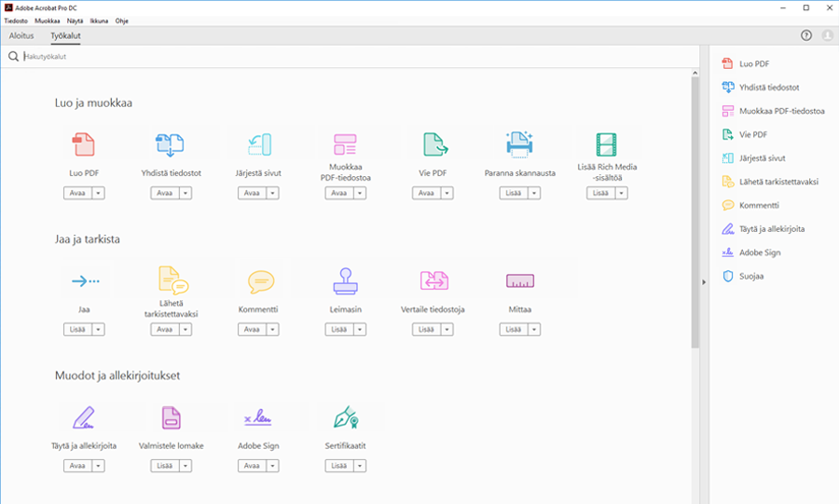Select the Järjestä sivut tool icon in grid
The width and height of the screenshot is (839, 504).
tap(260, 144)
